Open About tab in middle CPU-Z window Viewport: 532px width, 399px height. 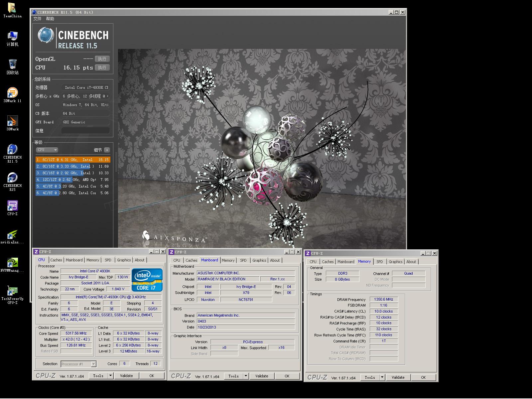coord(275,260)
